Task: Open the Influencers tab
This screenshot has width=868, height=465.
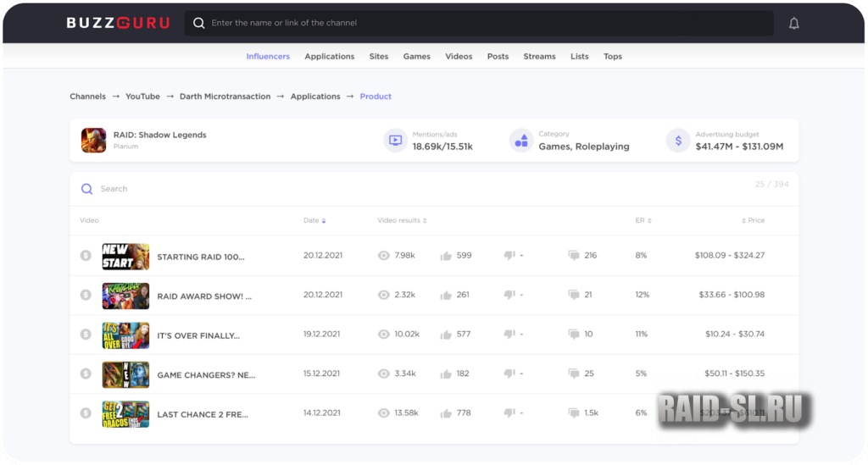Action: [x=268, y=57]
